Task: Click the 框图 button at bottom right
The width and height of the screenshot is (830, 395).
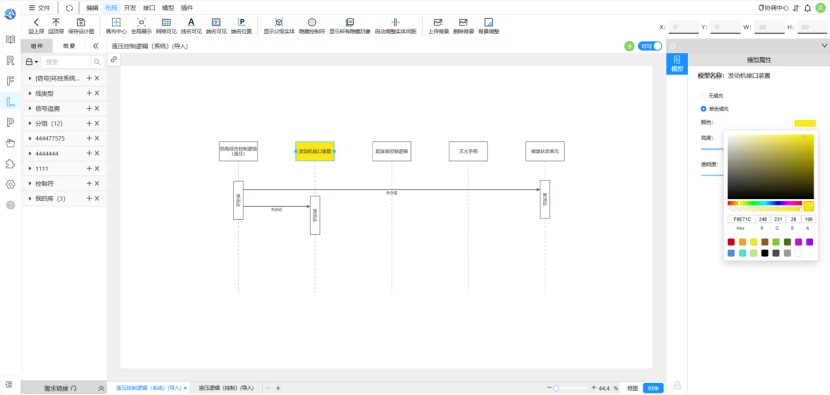Action: point(633,388)
